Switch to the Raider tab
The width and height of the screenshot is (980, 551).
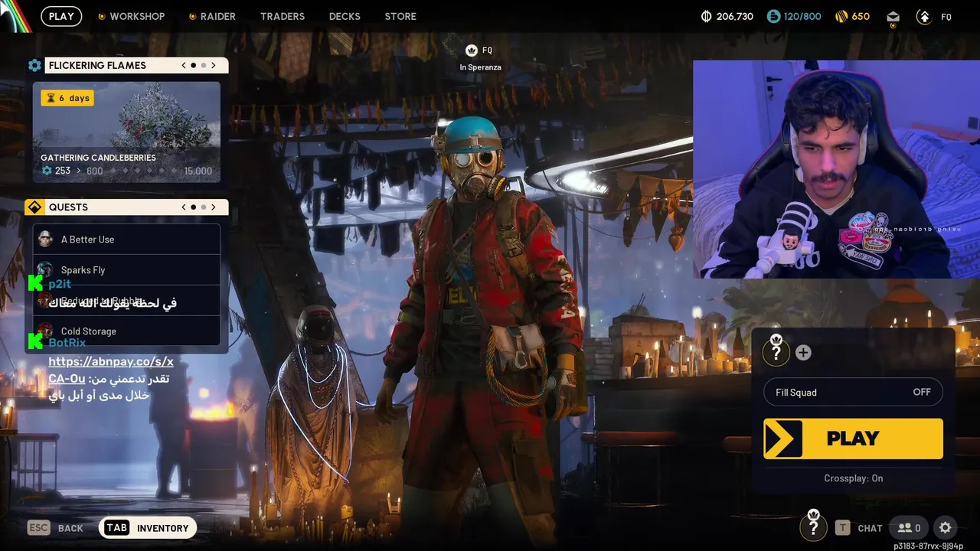coord(212,16)
